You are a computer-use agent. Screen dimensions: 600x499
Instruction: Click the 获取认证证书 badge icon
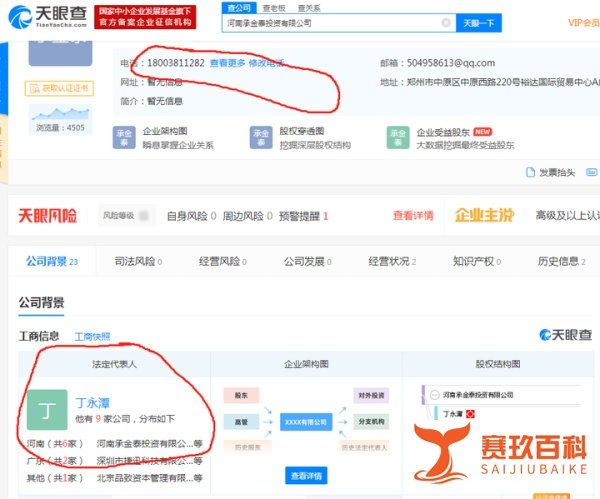tap(34, 89)
